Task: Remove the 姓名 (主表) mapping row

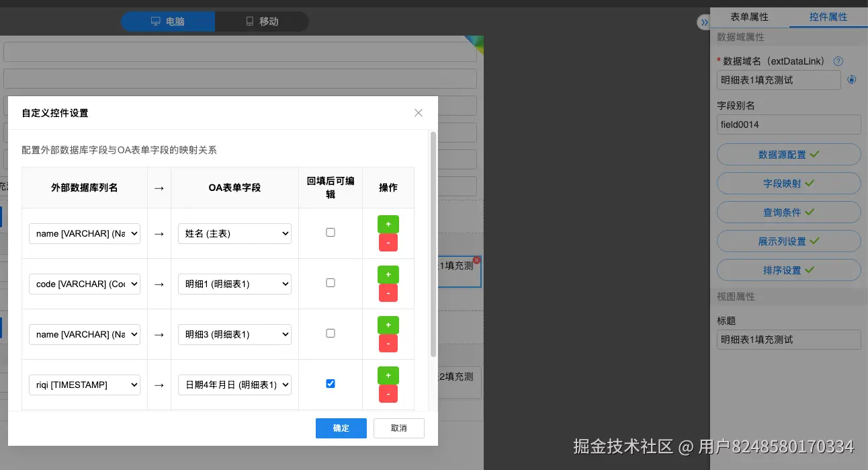Action: pos(388,242)
